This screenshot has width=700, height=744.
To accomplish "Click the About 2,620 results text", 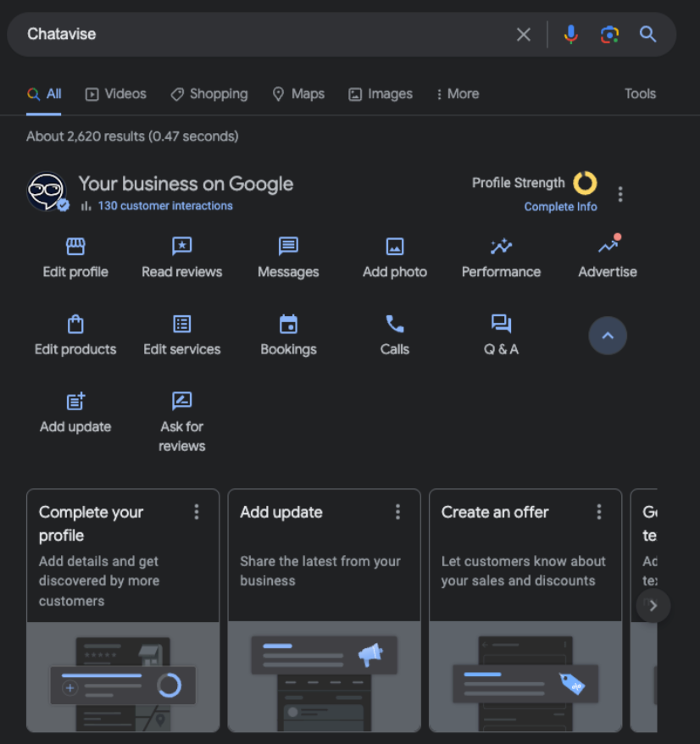I will point(132,136).
